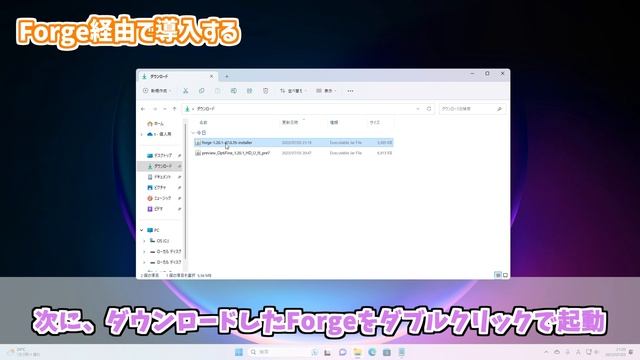Refresh the ダウンロード folder view

(x=429, y=109)
